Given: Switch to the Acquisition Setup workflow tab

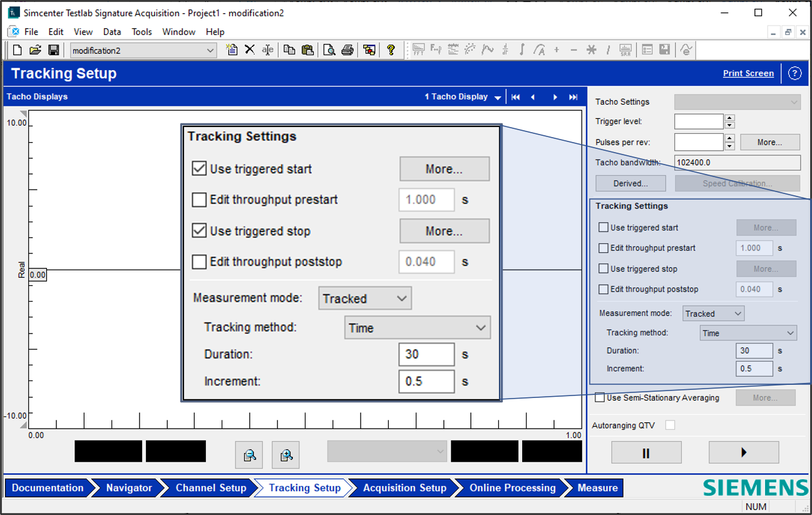Looking at the screenshot, I should point(404,488).
